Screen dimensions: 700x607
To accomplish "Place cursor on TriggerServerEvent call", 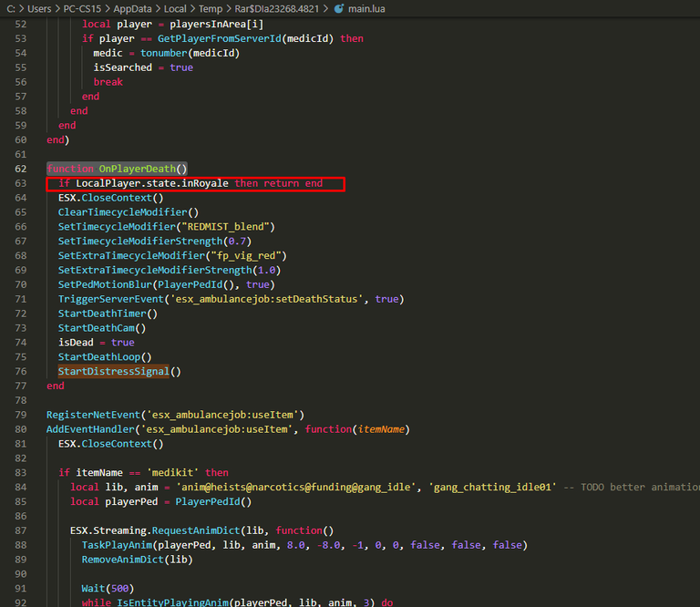I will click(114, 299).
